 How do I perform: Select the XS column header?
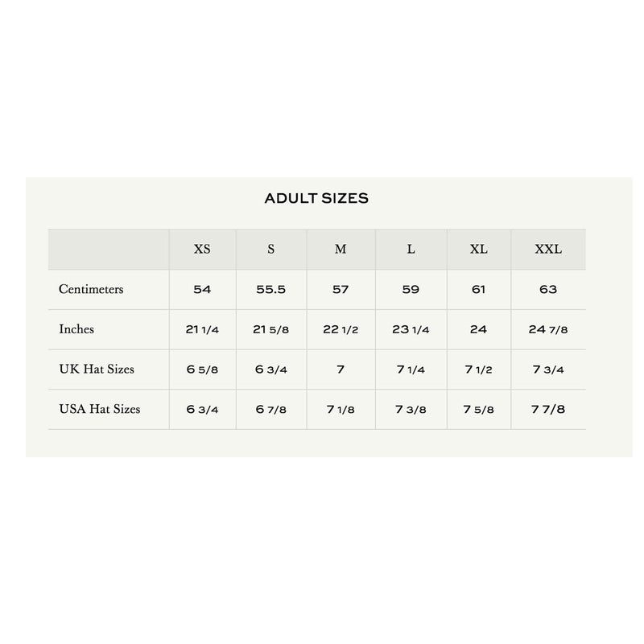(202, 249)
